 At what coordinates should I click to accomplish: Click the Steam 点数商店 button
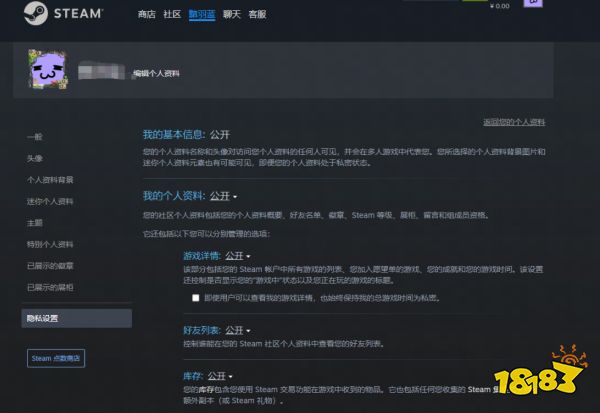coord(56,358)
